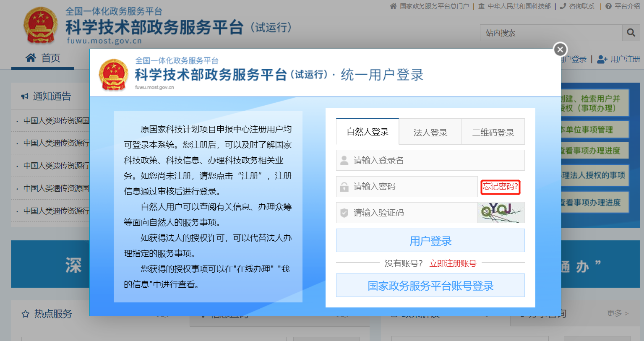Switch to 二维码登录 tab

point(493,133)
